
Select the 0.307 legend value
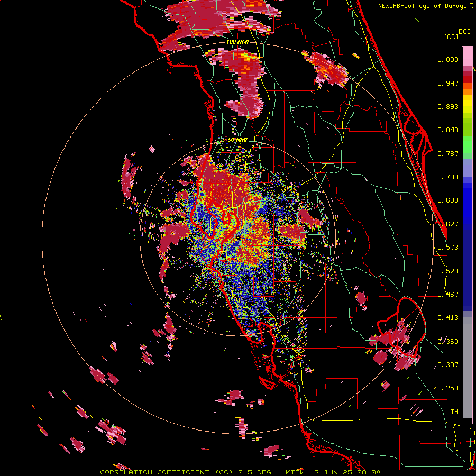point(448,365)
